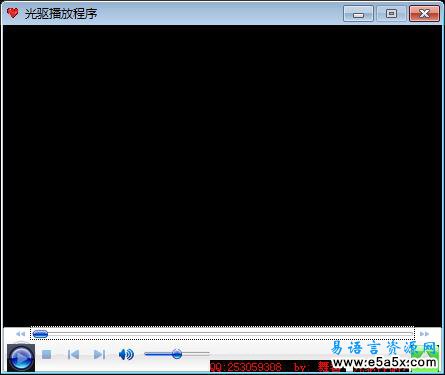445x375 pixels.
Task: Start playback with the round Play button
Action: pyautogui.click(x=21, y=358)
